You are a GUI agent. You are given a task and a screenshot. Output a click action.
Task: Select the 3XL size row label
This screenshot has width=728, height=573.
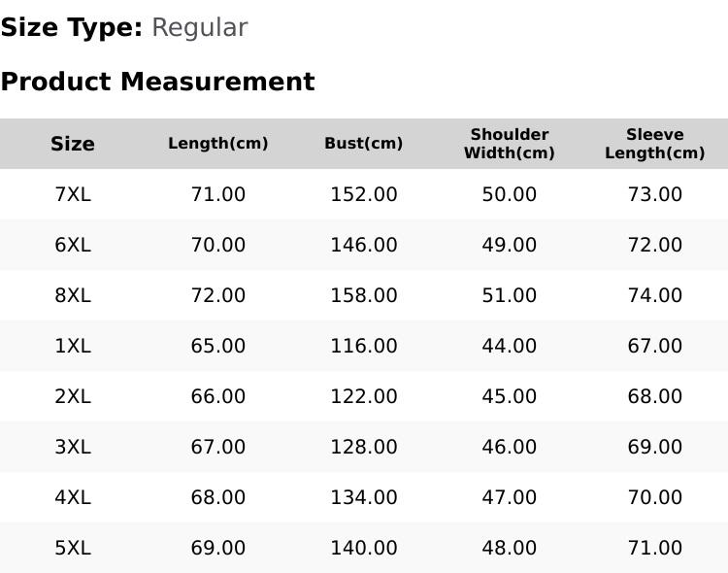(x=73, y=447)
